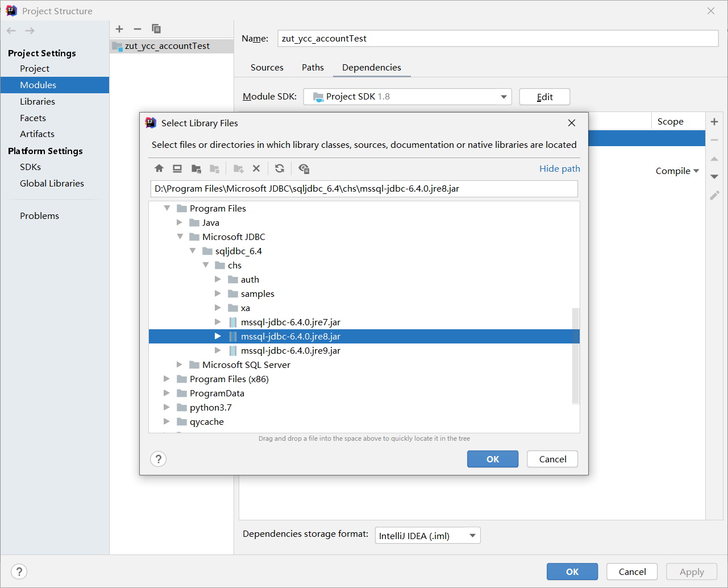Remove module with the minus icon
The image size is (728, 588).
[x=138, y=29]
